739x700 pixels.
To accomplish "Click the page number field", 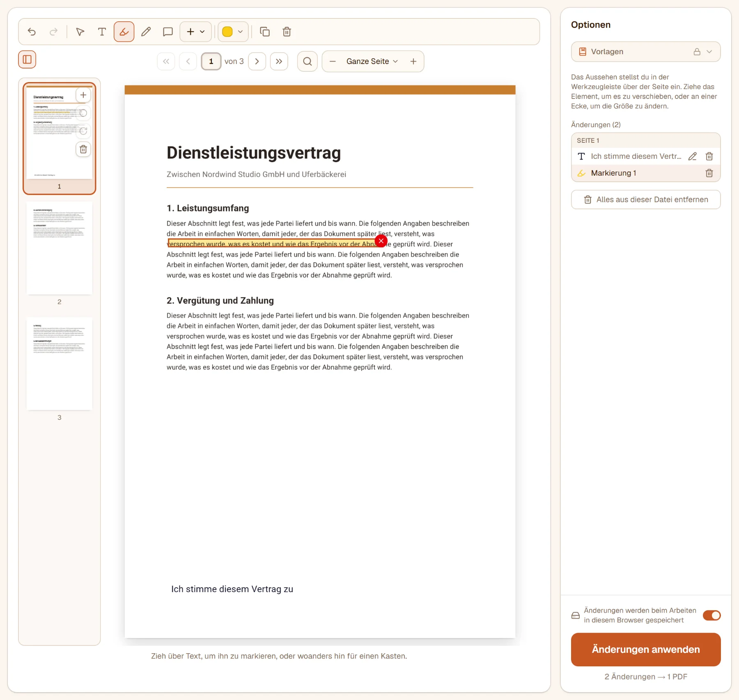I will (211, 61).
